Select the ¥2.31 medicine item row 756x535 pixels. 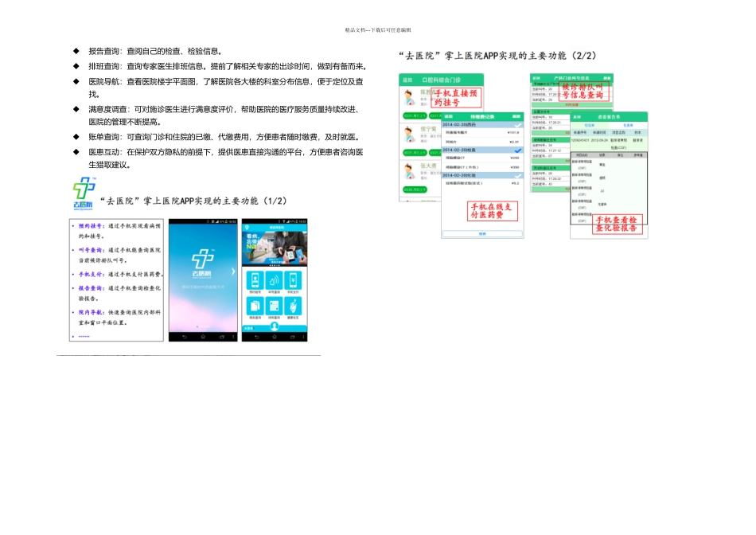tap(482, 142)
